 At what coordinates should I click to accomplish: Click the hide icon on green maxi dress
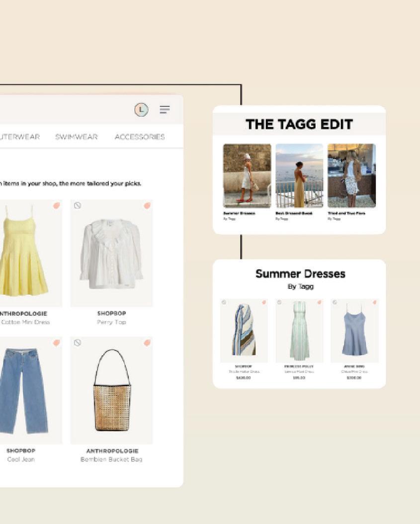pyautogui.click(x=279, y=302)
